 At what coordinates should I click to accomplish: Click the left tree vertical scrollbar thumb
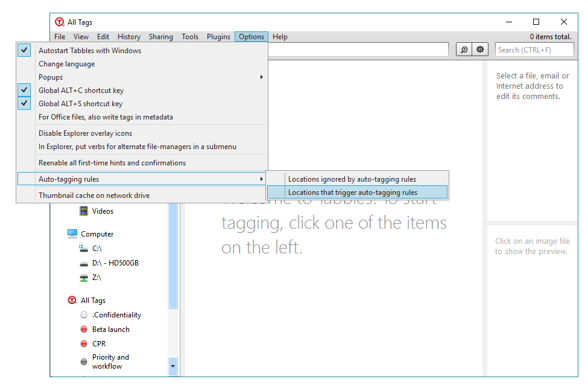click(x=173, y=255)
